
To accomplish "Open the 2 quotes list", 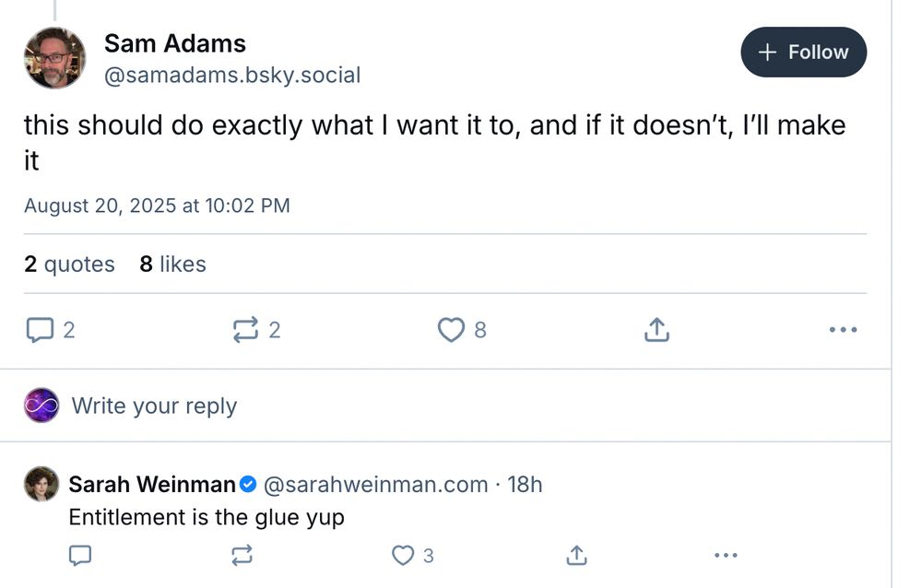I will [x=69, y=264].
